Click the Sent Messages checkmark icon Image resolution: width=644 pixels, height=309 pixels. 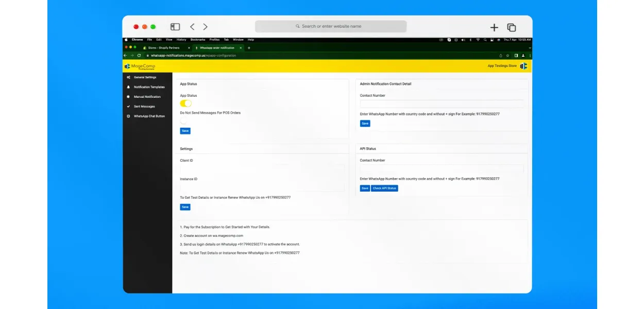(x=128, y=107)
